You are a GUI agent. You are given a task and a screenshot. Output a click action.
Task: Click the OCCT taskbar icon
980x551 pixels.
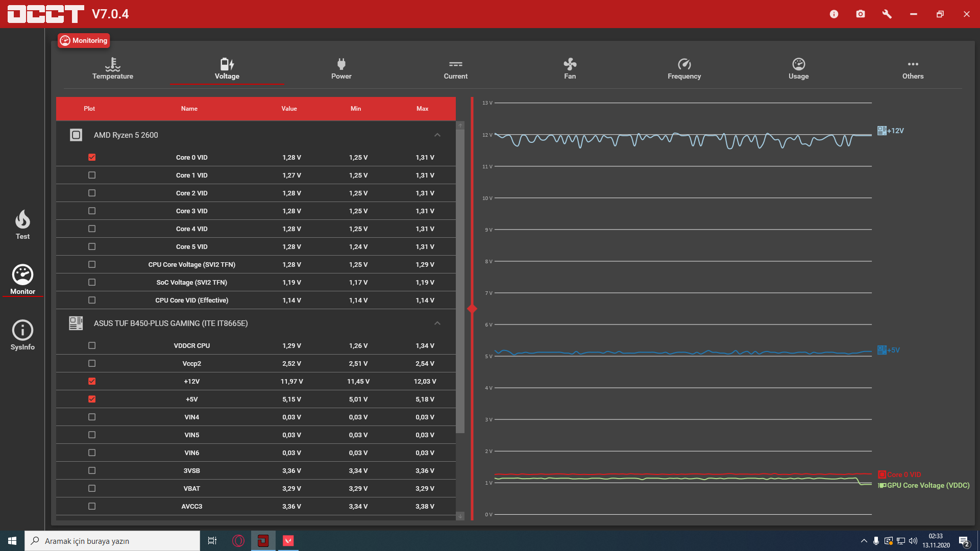tap(263, 541)
